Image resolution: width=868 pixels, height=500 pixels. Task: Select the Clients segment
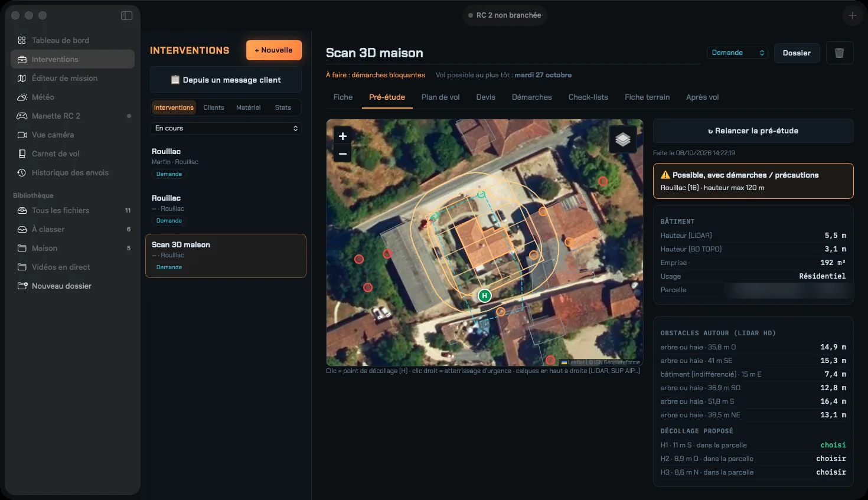tap(214, 107)
